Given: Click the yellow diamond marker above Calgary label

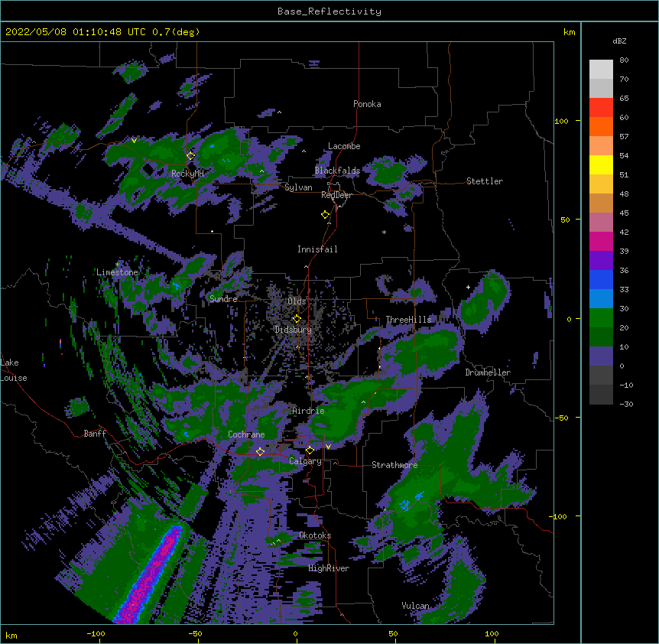Looking at the screenshot, I should pos(310,450).
